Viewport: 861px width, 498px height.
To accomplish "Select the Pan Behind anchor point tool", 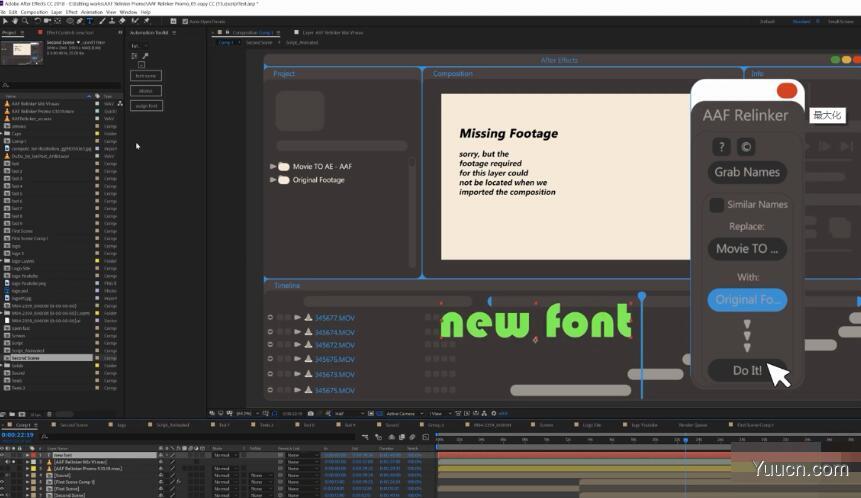I will (x=58, y=21).
